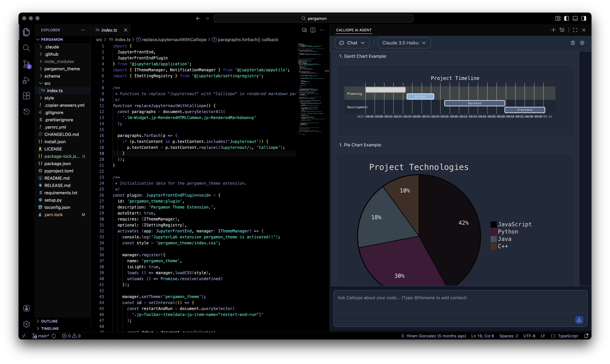Toggle the secondary side bar
This screenshot has height=364, width=610.
click(584, 18)
